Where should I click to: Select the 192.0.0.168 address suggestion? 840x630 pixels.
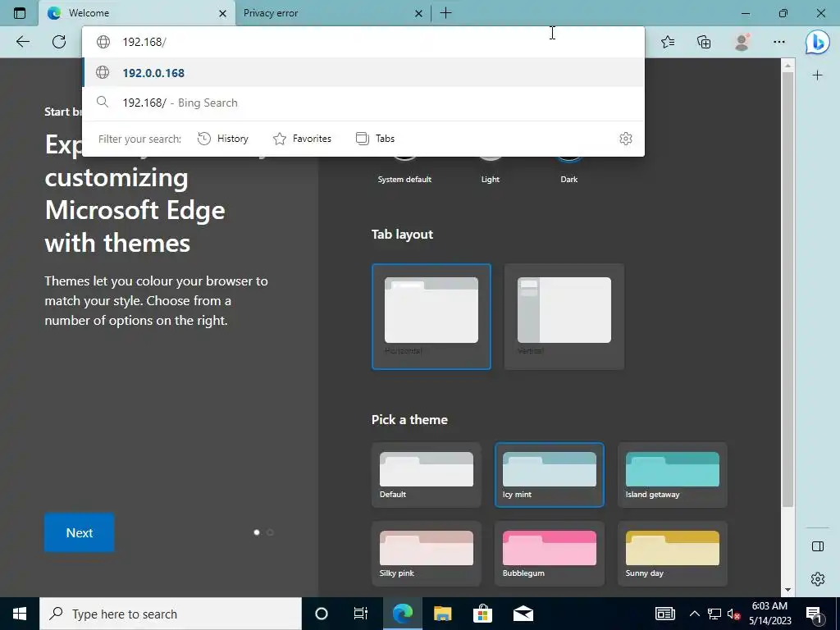point(363,72)
